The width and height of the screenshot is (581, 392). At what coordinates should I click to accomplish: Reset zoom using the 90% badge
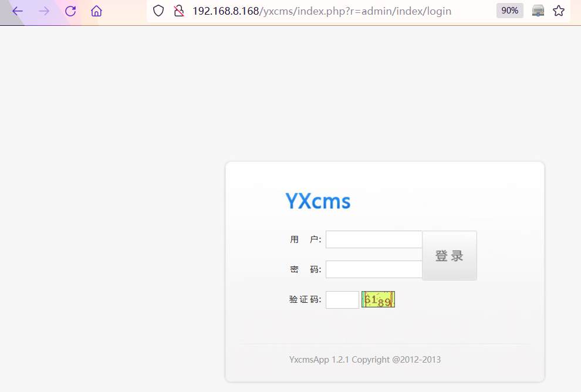[x=509, y=11]
